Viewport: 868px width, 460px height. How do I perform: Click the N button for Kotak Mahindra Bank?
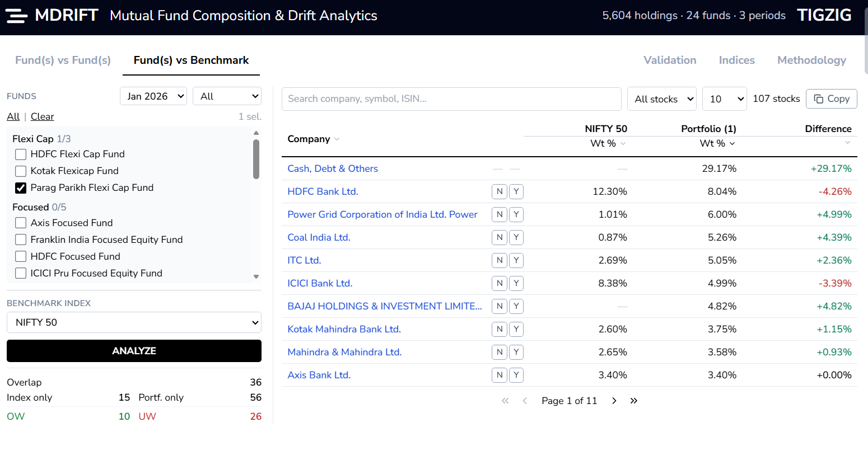(x=500, y=329)
